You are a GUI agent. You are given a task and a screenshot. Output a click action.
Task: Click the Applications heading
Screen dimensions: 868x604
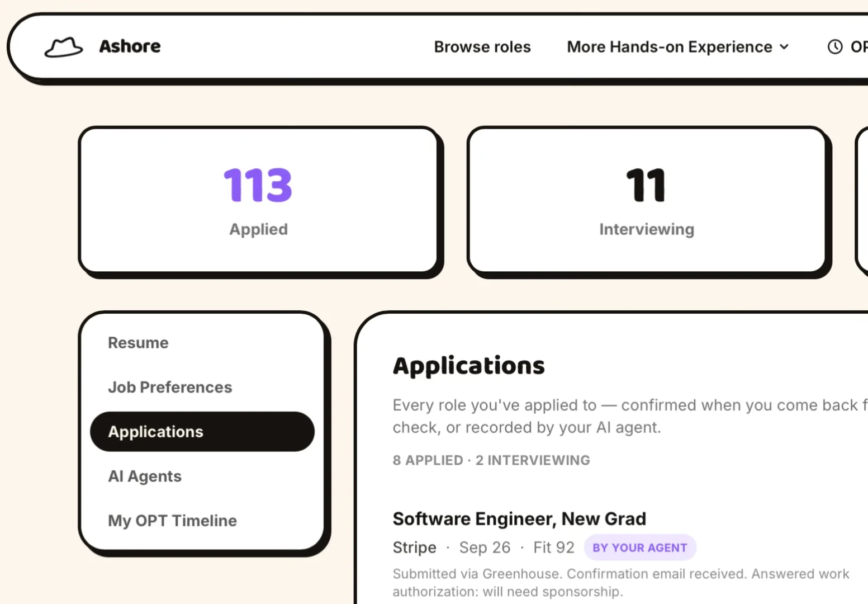(x=468, y=366)
